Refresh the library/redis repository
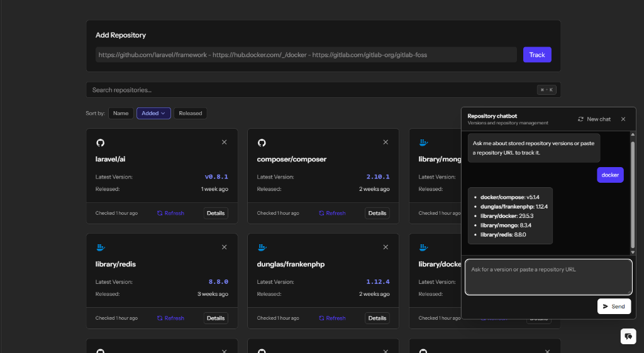This screenshot has height=353, width=644. 170,318
